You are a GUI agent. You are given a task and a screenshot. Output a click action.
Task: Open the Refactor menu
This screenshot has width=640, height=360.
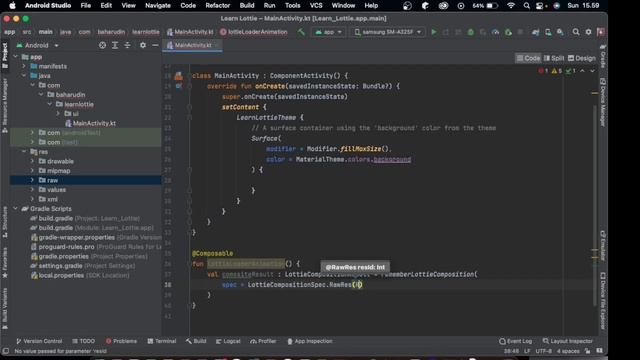coord(218,6)
